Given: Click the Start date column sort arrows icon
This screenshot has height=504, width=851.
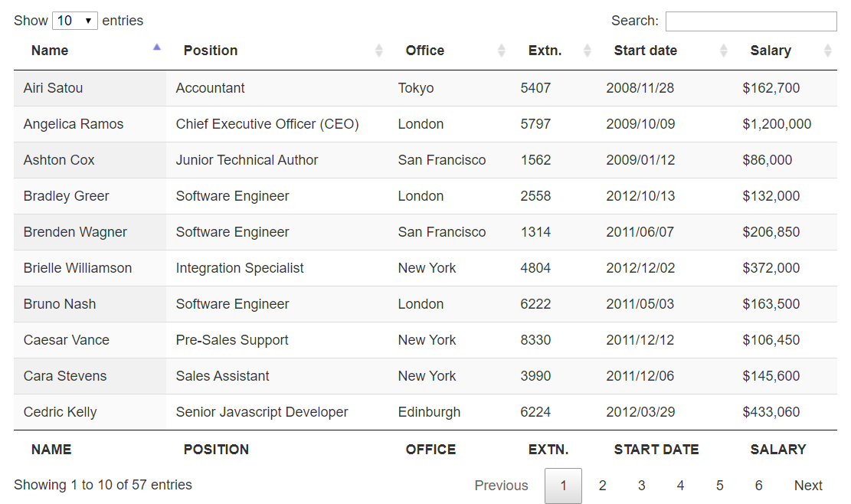Looking at the screenshot, I should click(x=724, y=51).
